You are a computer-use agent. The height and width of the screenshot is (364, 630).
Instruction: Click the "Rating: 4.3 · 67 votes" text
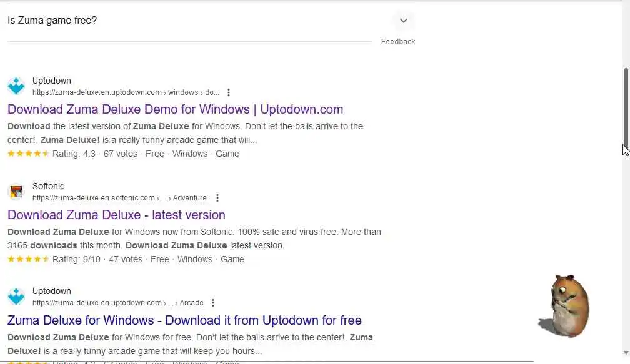coord(95,154)
